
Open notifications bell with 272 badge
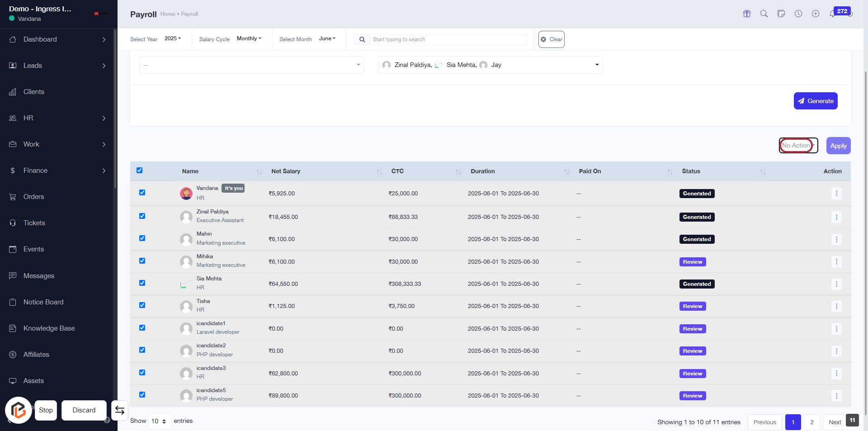832,14
